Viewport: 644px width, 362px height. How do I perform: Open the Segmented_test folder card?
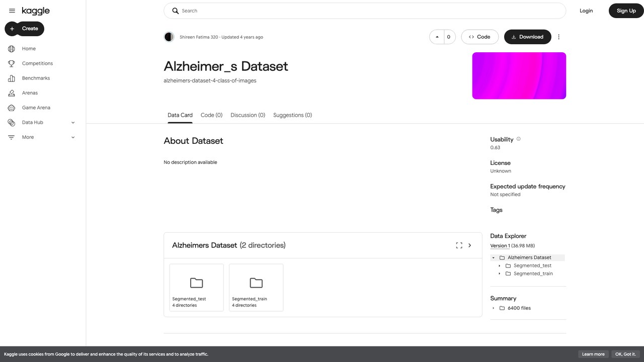pos(197,288)
